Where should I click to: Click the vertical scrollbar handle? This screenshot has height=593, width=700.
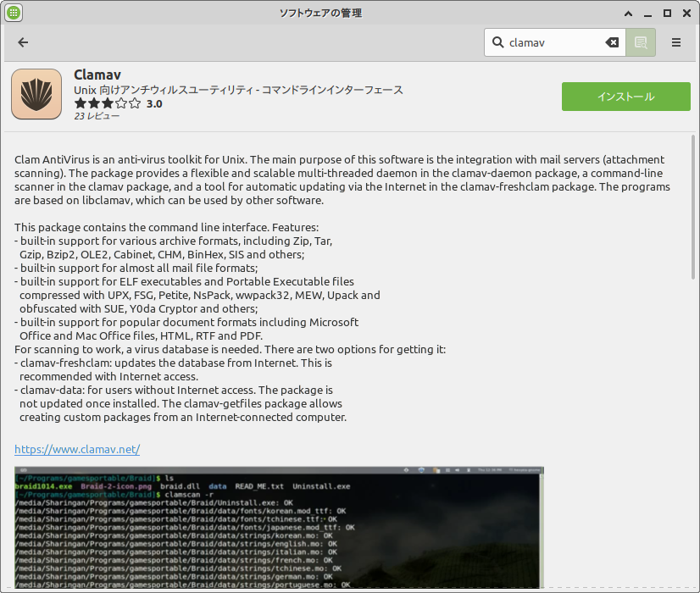coord(693,207)
